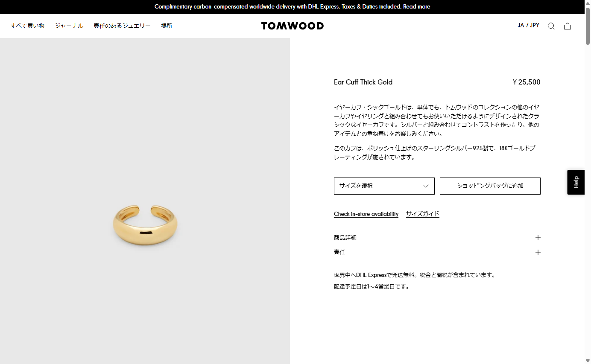Image resolution: width=591 pixels, height=364 pixels.
Task: Expand the 商品詳細 section
Action: tap(437, 238)
